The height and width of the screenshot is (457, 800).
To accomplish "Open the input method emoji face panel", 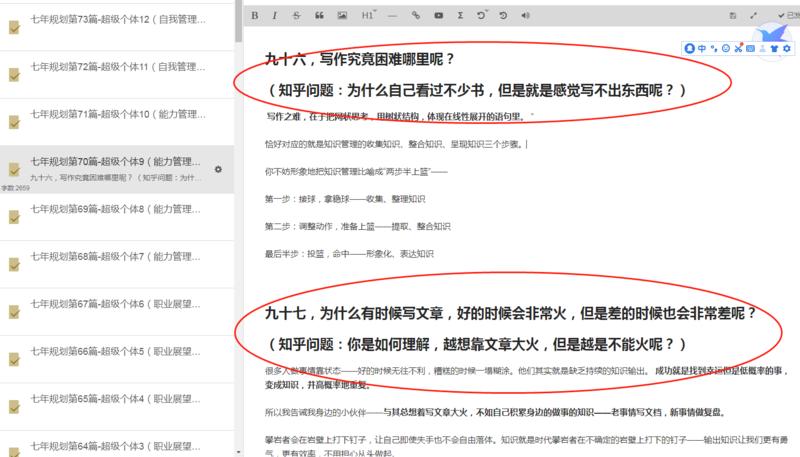I will (x=726, y=48).
